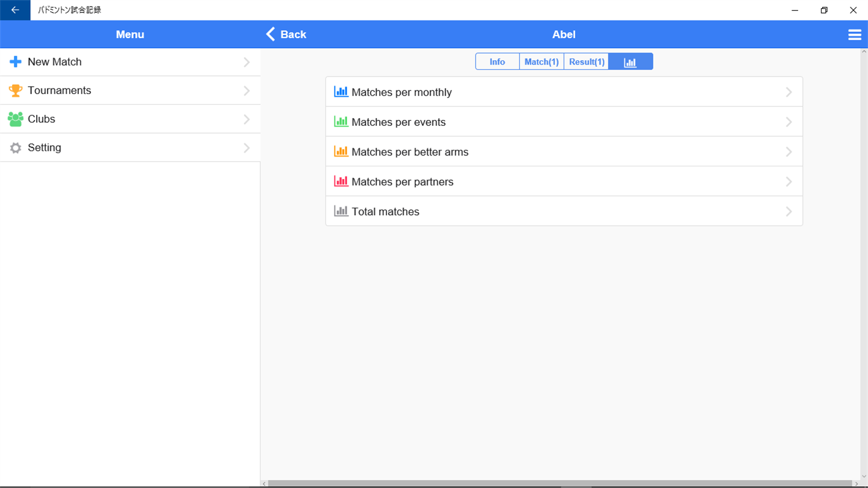
Task: Minimize the application window
Action: tap(795, 10)
